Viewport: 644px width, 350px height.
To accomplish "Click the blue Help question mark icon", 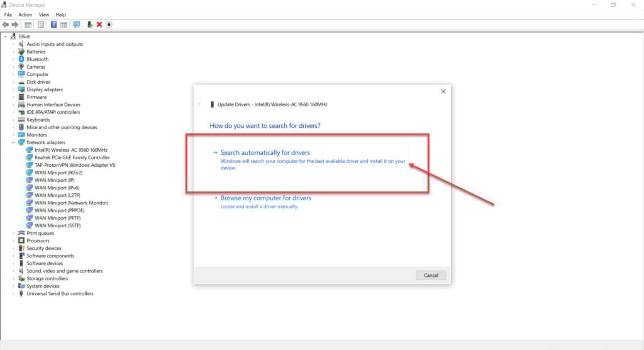I will [x=53, y=25].
